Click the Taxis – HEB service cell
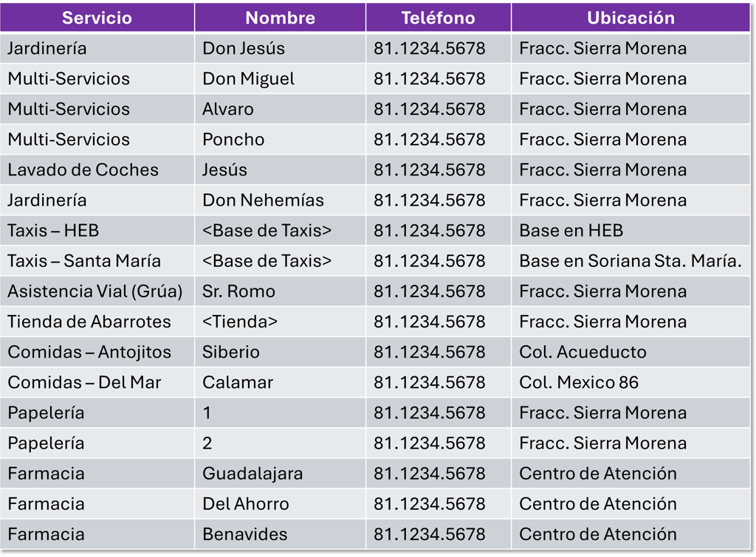The width and height of the screenshot is (756, 557). point(97,230)
